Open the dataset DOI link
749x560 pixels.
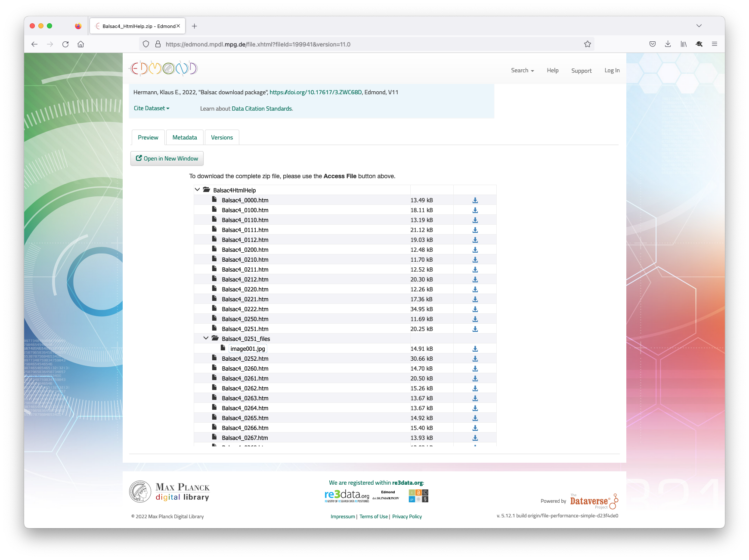coord(316,92)
